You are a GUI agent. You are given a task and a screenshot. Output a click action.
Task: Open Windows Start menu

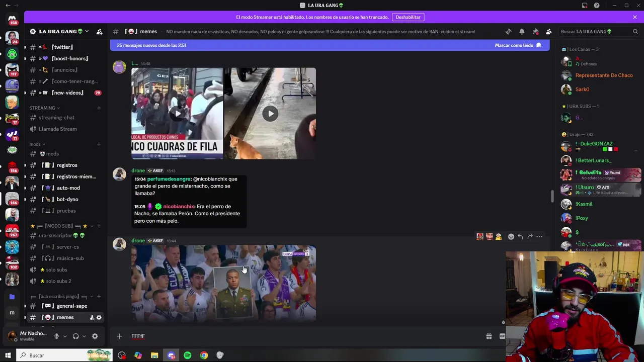click(8, 355)
